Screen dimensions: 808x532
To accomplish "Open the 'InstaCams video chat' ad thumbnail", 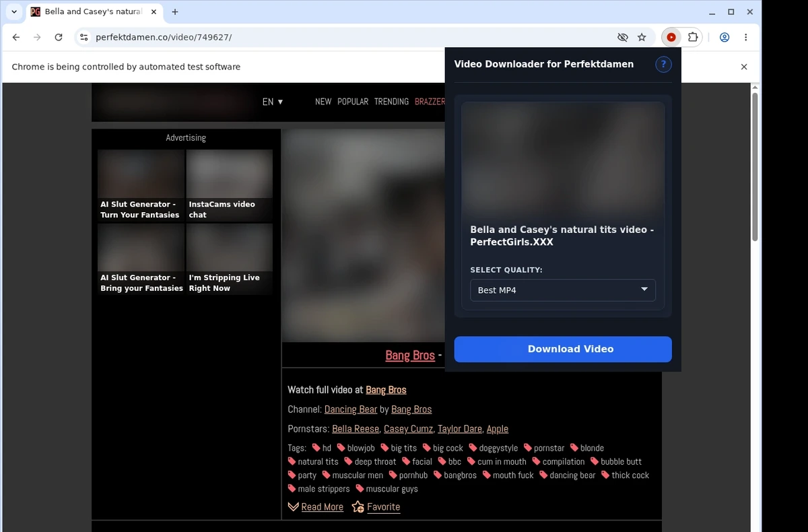I will pyautogui.click(x=230, y=185).
